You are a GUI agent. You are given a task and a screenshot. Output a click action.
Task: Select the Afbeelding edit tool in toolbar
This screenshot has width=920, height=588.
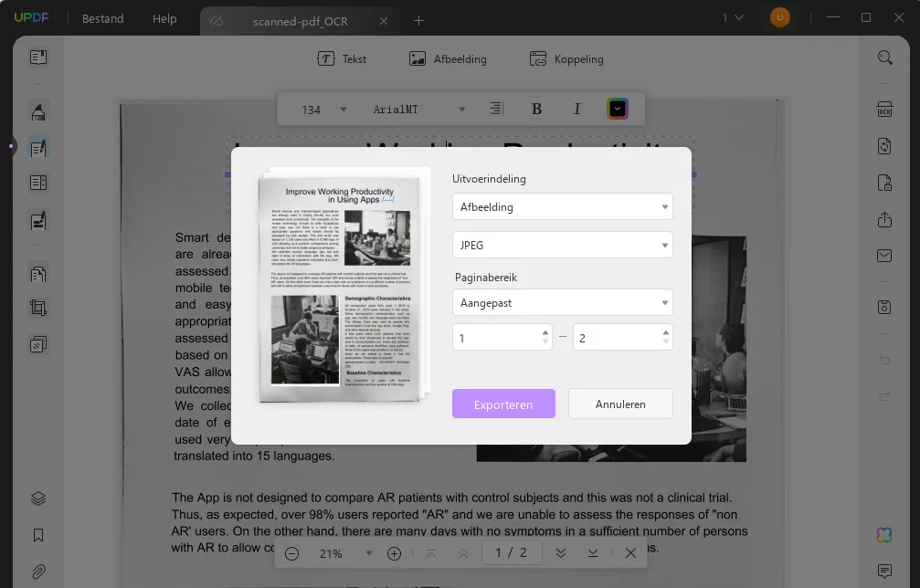448,58
